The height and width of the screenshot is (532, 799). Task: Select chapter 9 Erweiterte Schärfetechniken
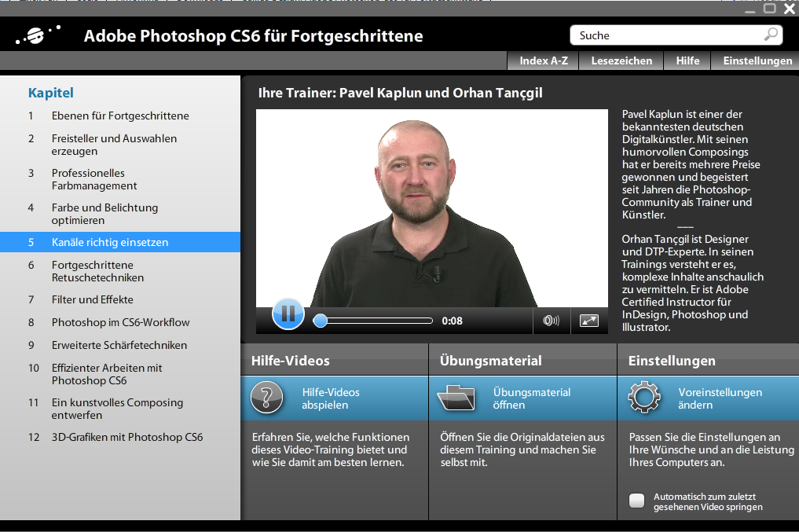coord(120,345)
